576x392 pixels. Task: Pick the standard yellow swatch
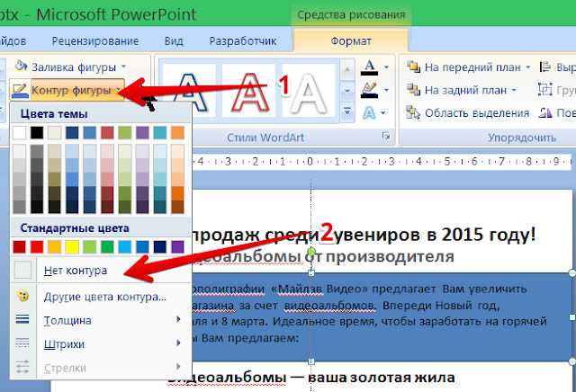click(x=72, y=246)
